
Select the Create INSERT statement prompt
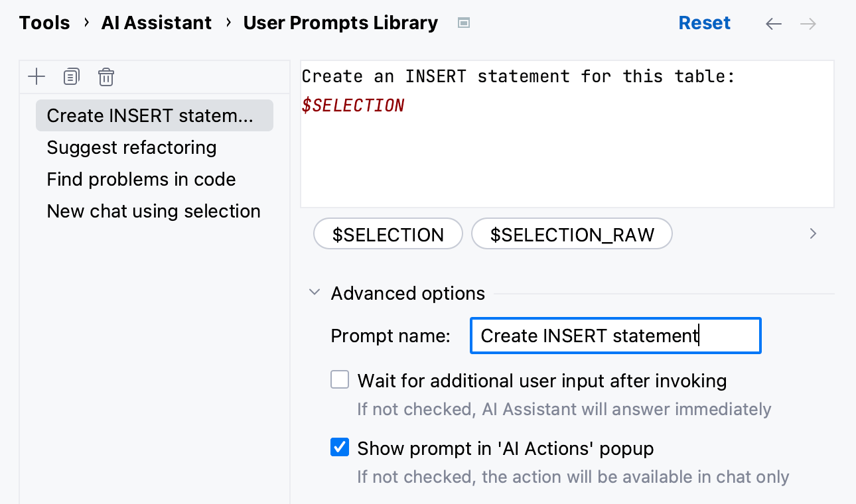tap(155, 115)
